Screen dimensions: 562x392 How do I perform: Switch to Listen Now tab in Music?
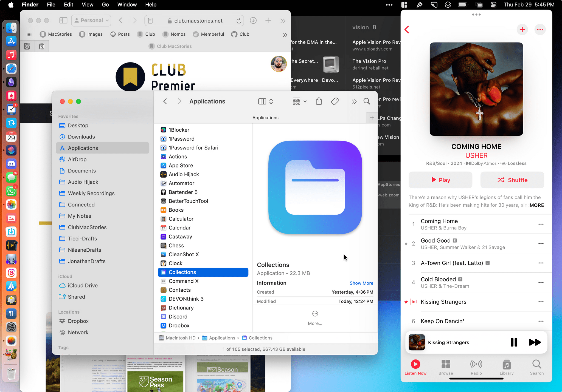pyautogui.click(x=415, y=367)
